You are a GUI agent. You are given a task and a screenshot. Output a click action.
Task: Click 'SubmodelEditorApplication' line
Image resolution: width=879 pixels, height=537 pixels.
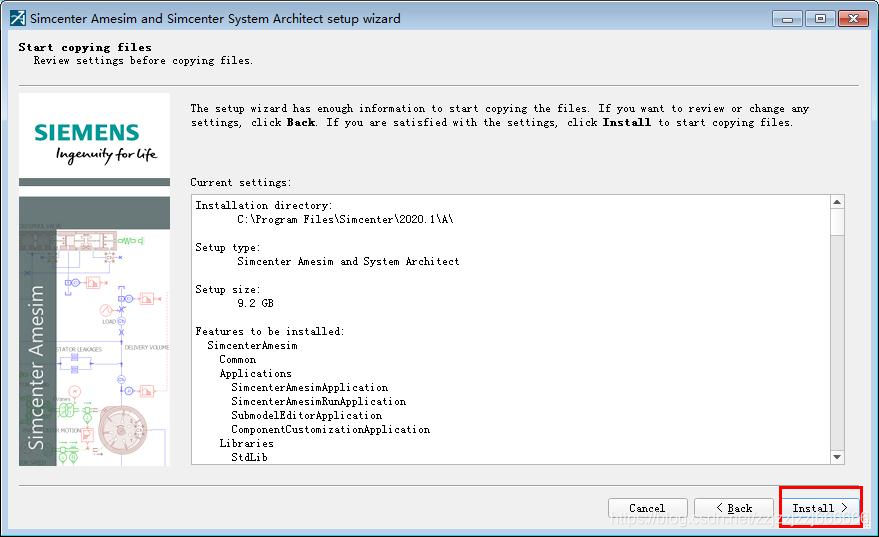coord(307,415)
